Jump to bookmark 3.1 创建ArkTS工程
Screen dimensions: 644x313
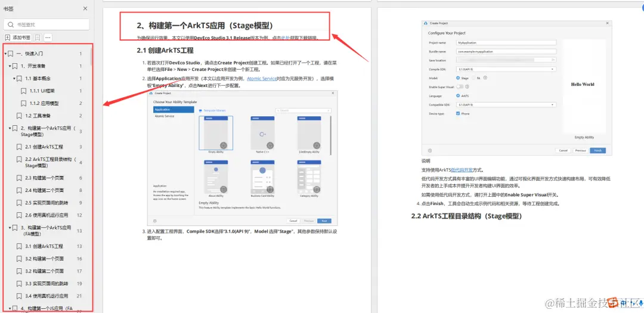pos(44,246)
